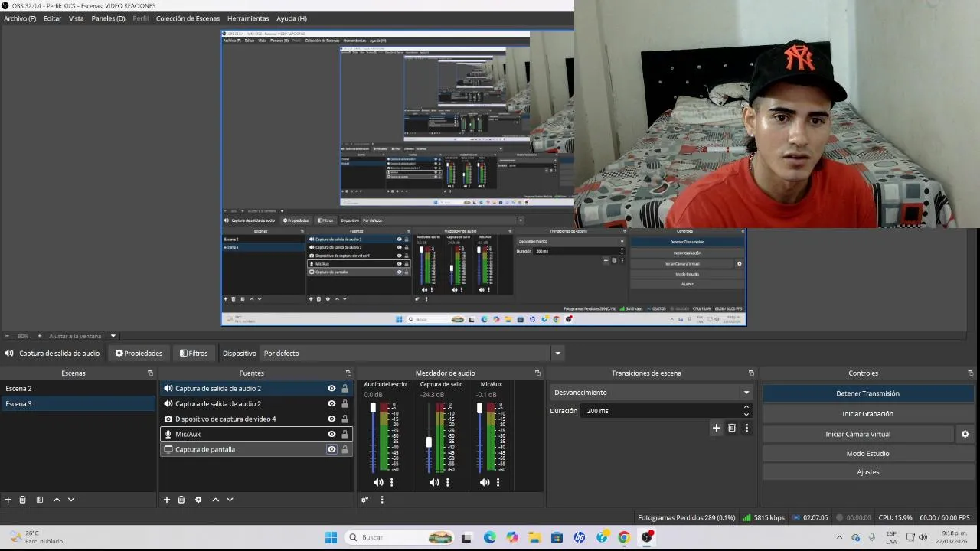
Task: Add a new scene with the plus icon
Action: [x=8, y=500]
